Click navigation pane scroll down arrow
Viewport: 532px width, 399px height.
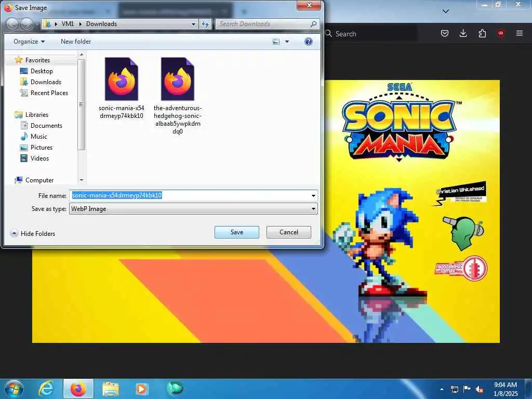point(81,180)
